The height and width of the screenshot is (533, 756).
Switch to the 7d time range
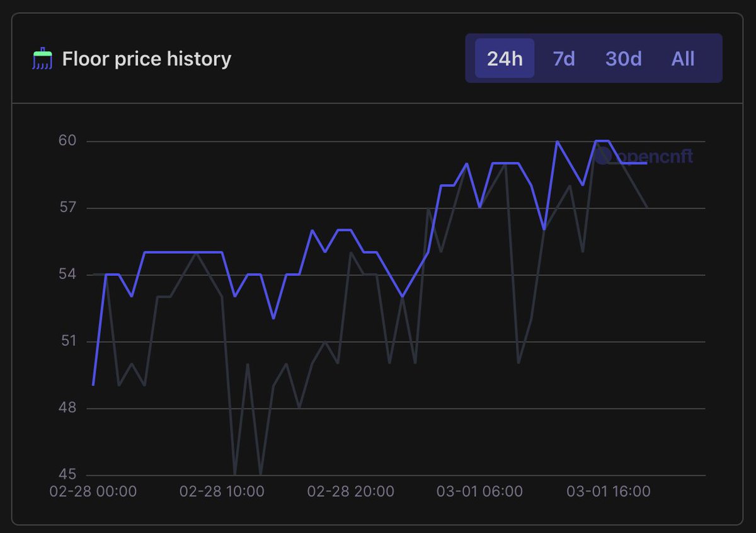[564, 59]
